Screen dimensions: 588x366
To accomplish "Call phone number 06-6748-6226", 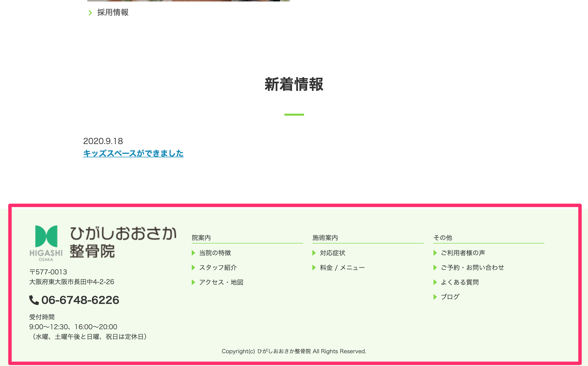I will (80, 300).
